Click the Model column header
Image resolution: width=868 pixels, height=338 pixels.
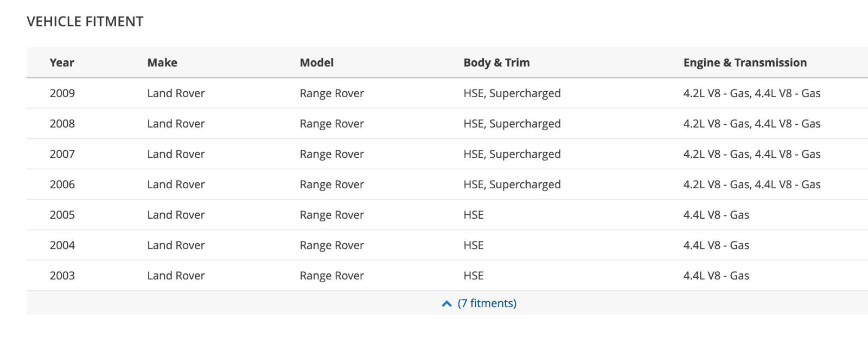(317, 62)
